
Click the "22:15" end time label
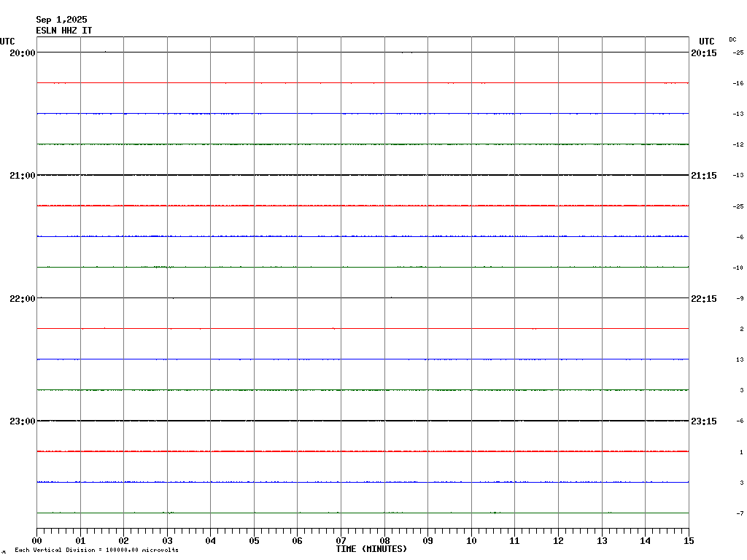[x=704, y=298]
